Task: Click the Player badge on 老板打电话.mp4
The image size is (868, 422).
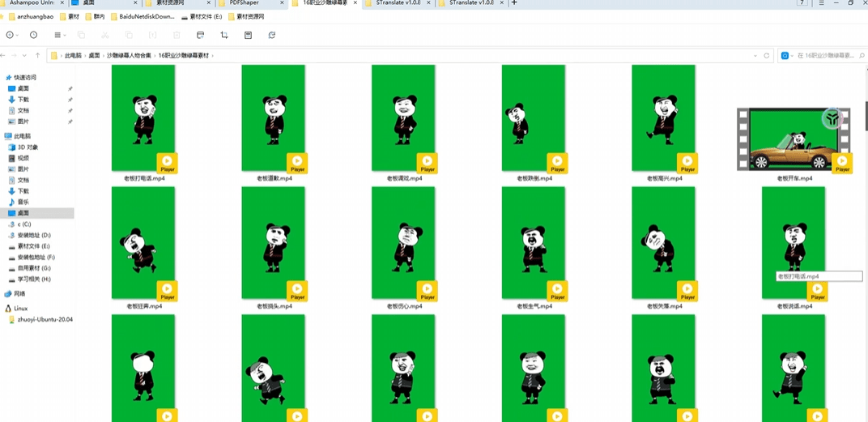Action: click(167, 163)
